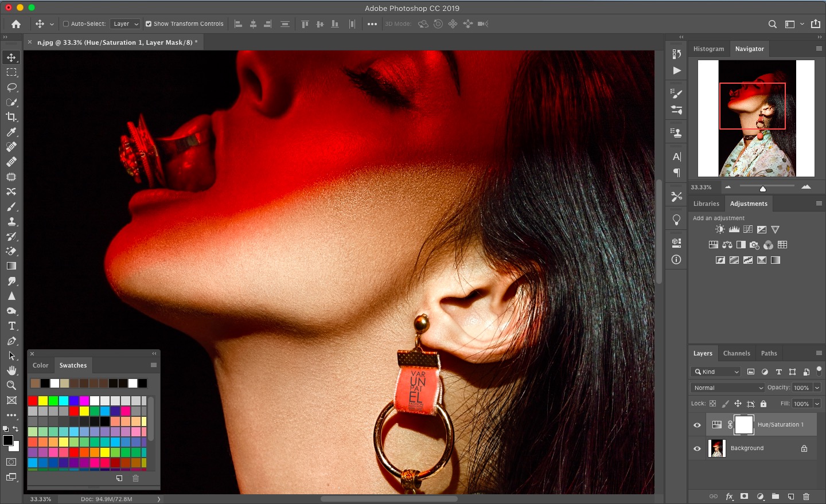This screenshot has height=504, width=826.
Task: Activate the Hand tool
Action: click(x=11, y=370)
